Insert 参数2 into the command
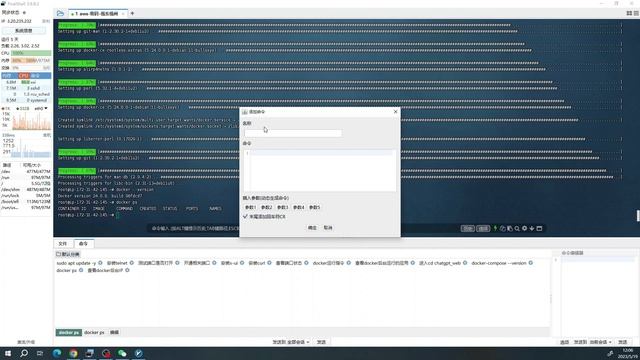Image resolution: width=640 pixels, height=360 pixels. tap(266, 207)
